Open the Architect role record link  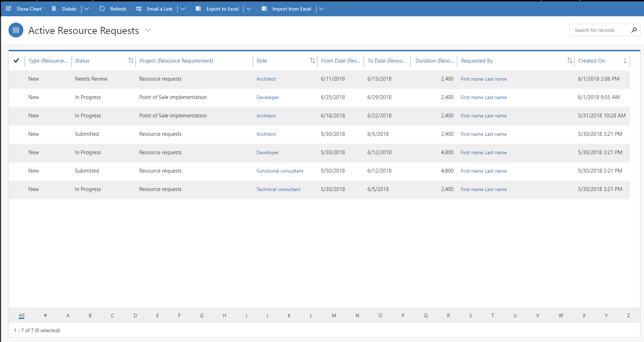click(x=266, y=79)
